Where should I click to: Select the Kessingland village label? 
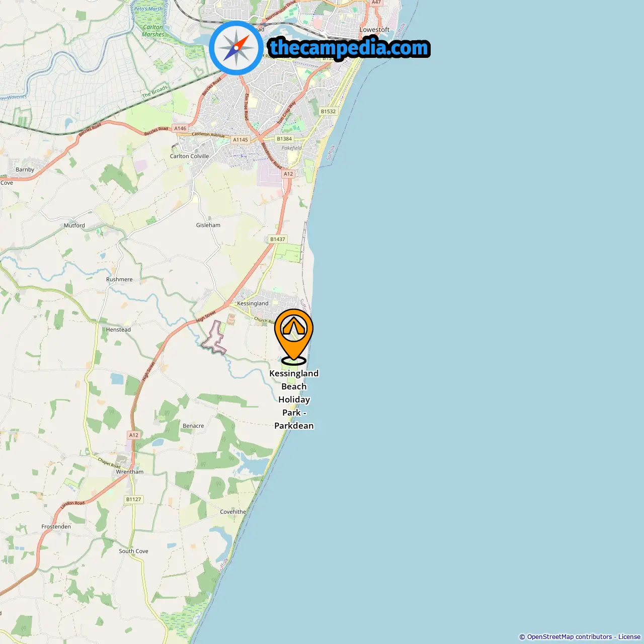pyautogui.click(x=253, y=303)
